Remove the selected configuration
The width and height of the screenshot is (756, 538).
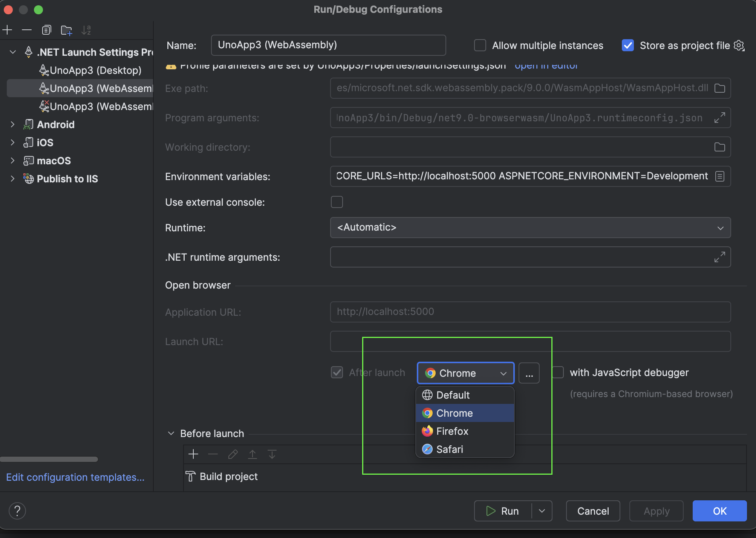coord(26,30)
